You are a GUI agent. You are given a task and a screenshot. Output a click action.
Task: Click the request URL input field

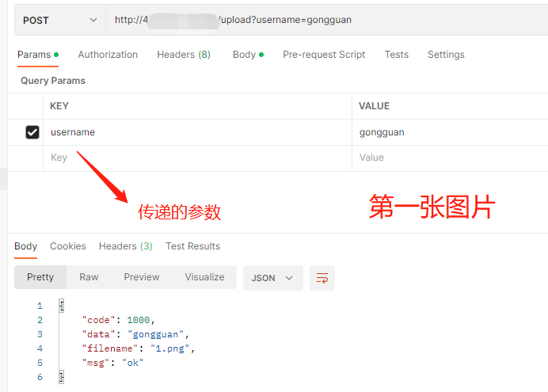pyautogui.click(x=325, y=20)
